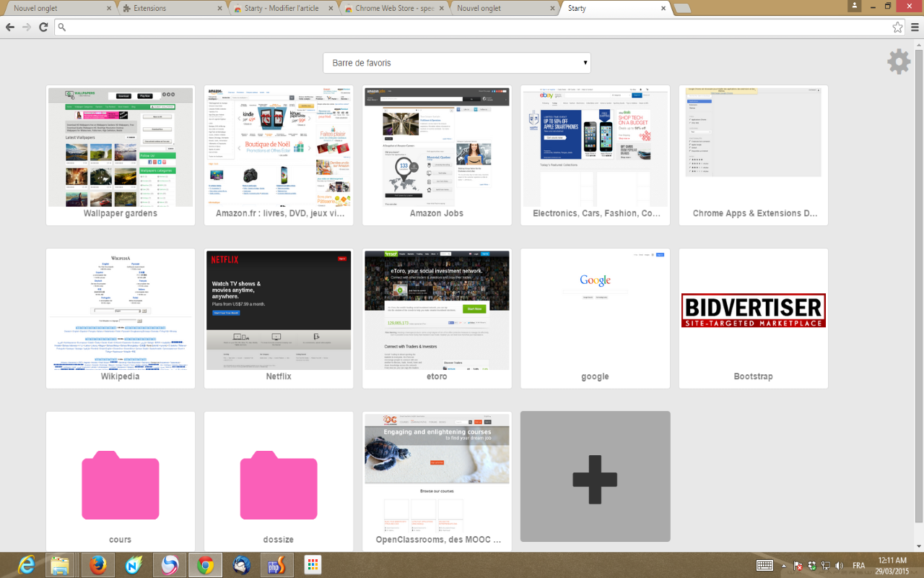Open the Starty settings gear

pyautogui.click(x=899, y=62)
